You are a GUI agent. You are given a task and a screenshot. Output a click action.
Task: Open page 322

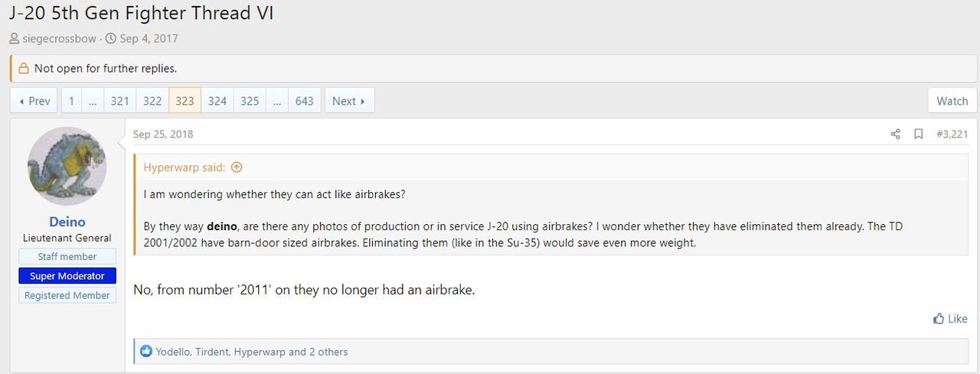[152, 101]
